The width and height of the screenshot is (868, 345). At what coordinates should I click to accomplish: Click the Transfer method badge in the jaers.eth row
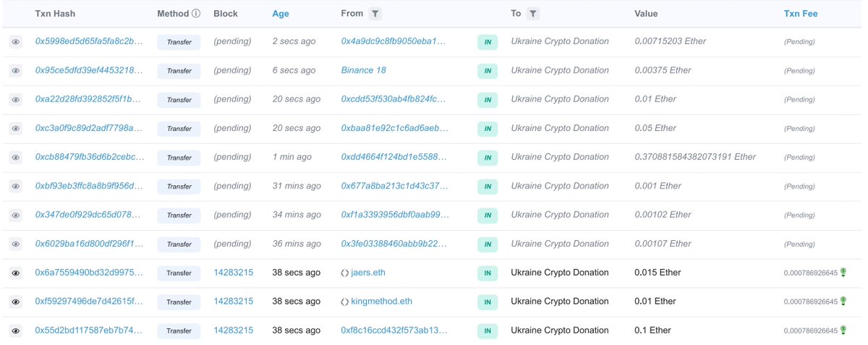[x=179, y=273]
